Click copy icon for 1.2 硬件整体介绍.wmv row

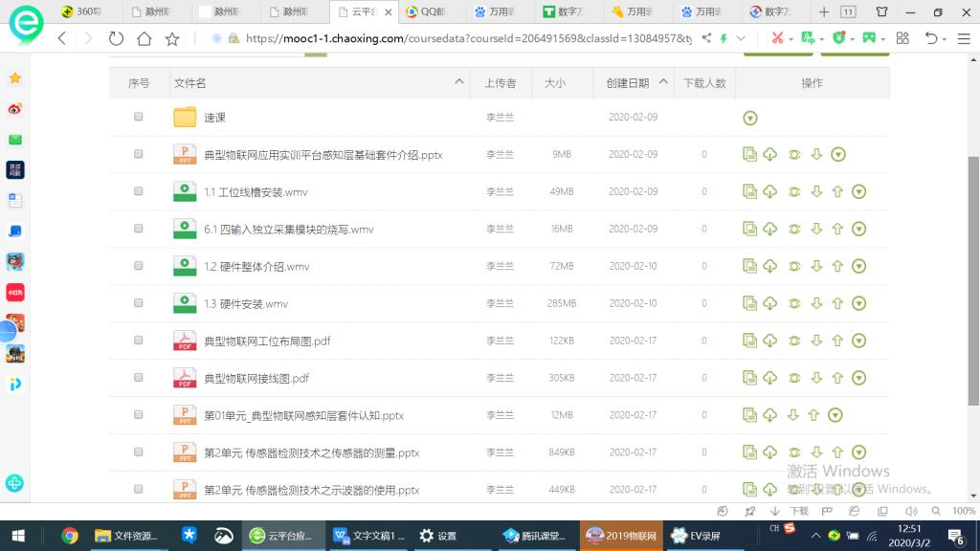(750, 266)
